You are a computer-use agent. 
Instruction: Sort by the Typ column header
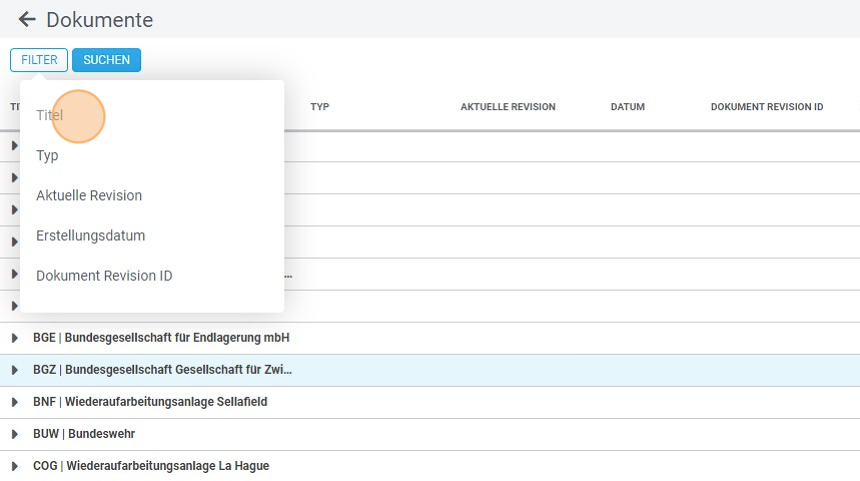tap(320, 107)
